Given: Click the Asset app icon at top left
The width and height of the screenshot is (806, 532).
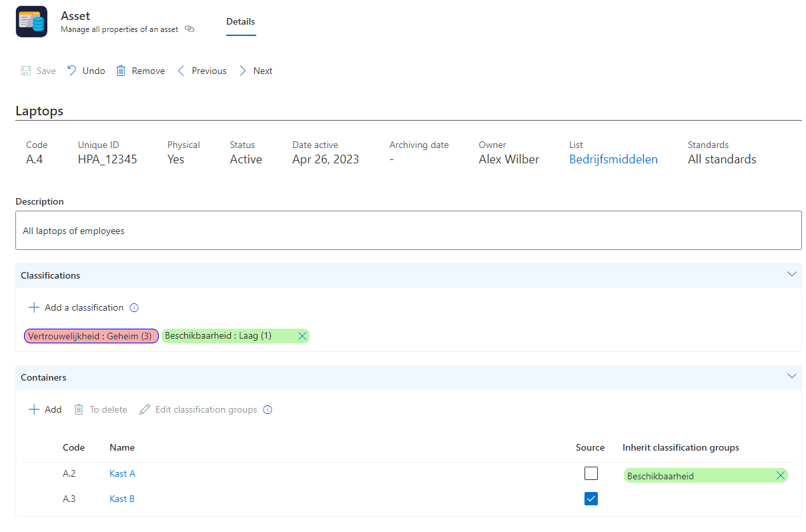Looking at the screenshot, I should [31, 21].
